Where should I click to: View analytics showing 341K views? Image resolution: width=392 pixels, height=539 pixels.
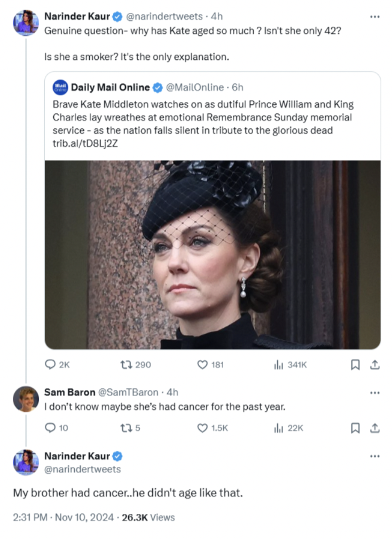278,365
